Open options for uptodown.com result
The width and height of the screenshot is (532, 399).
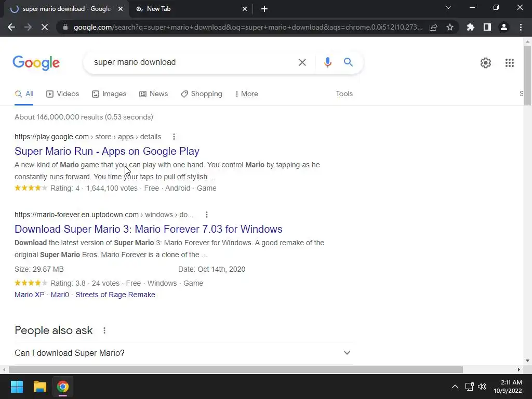pos(207,215)
